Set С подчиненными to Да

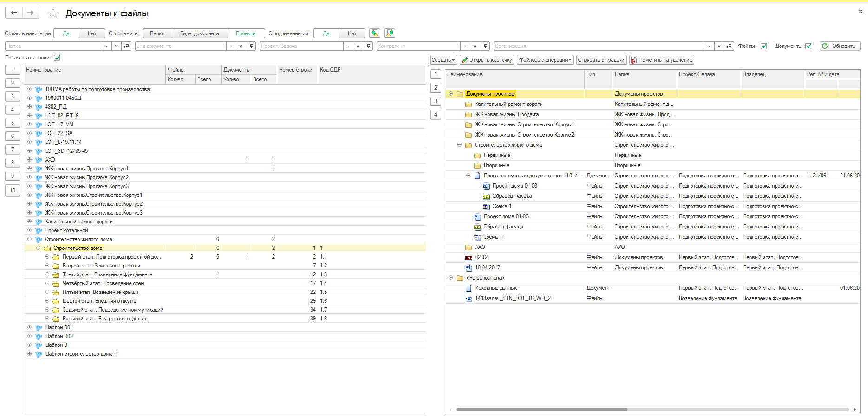point(326,33)
